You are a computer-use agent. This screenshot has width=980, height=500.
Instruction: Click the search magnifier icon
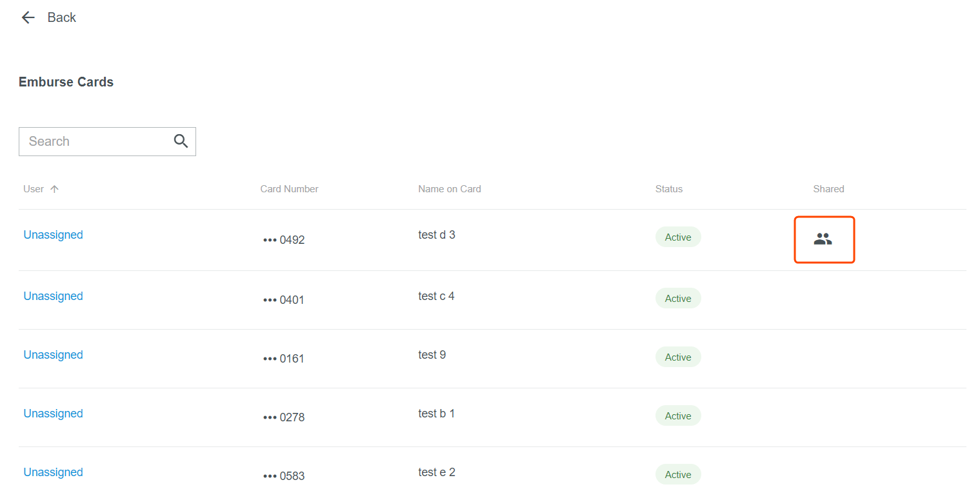181,141
